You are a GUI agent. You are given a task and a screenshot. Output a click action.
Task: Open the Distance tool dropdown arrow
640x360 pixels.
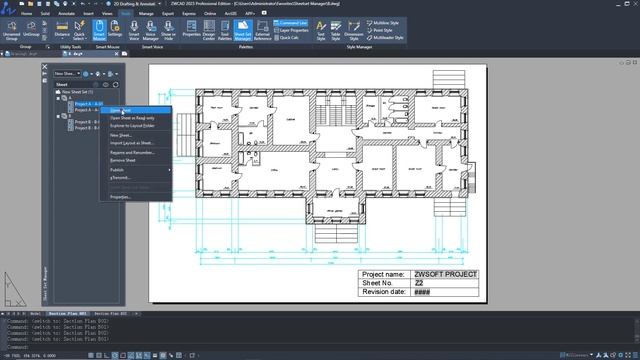click(x=62, y=40)
